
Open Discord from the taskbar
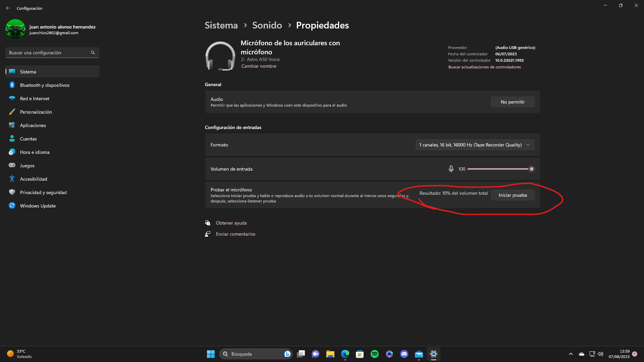[x=404, y=354]
